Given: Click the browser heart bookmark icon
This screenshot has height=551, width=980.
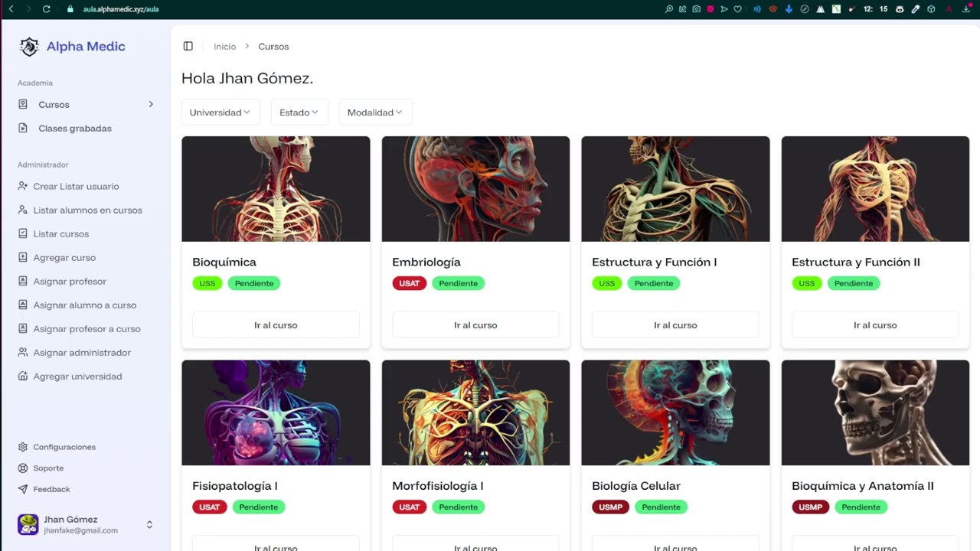Looking at the screenshot, I should pyautogui.click(x=737, y=9).
